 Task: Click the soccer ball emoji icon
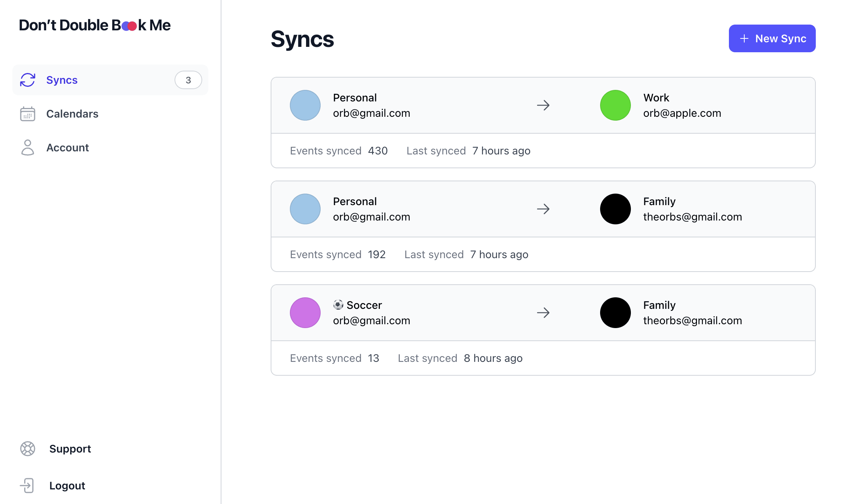pos(338,305)
